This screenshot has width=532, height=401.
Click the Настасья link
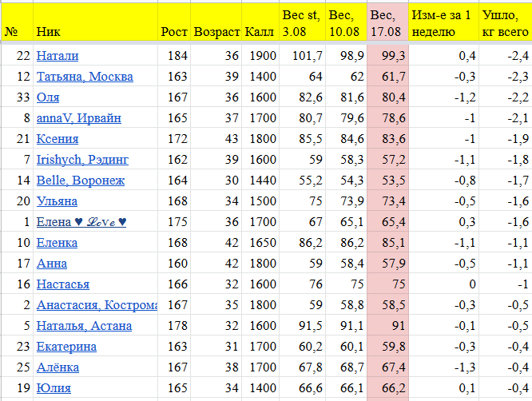62,284
